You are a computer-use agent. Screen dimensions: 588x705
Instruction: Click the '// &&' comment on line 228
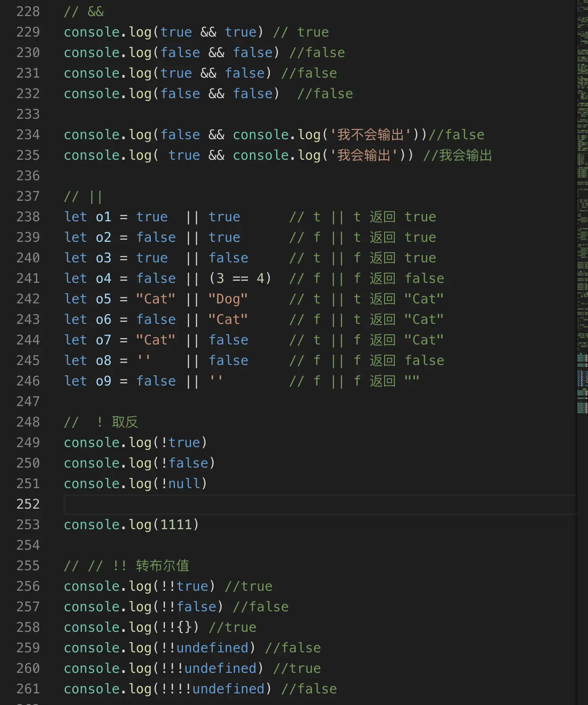(x=84, y=12)
